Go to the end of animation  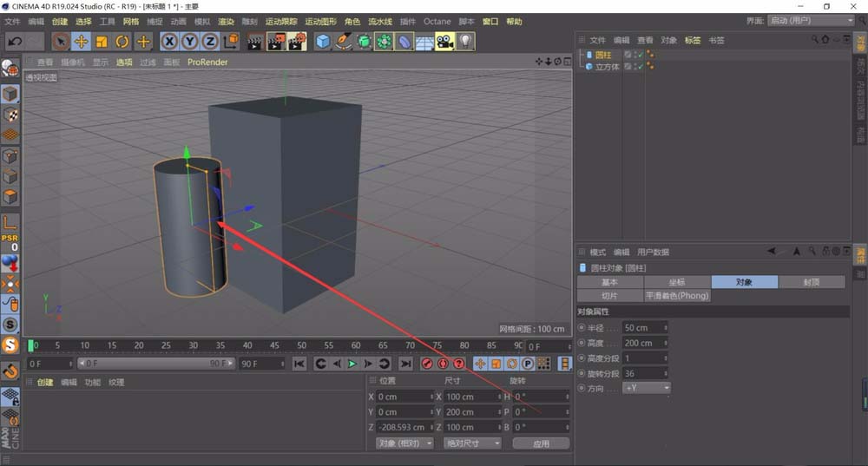pyautogui.click(x=405, y=364)
